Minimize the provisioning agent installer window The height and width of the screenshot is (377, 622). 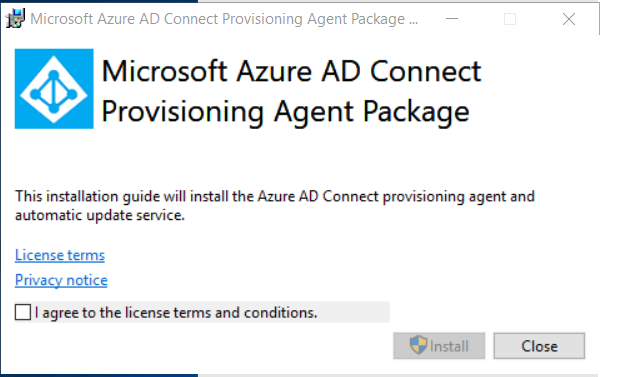(x=452, y=19)
